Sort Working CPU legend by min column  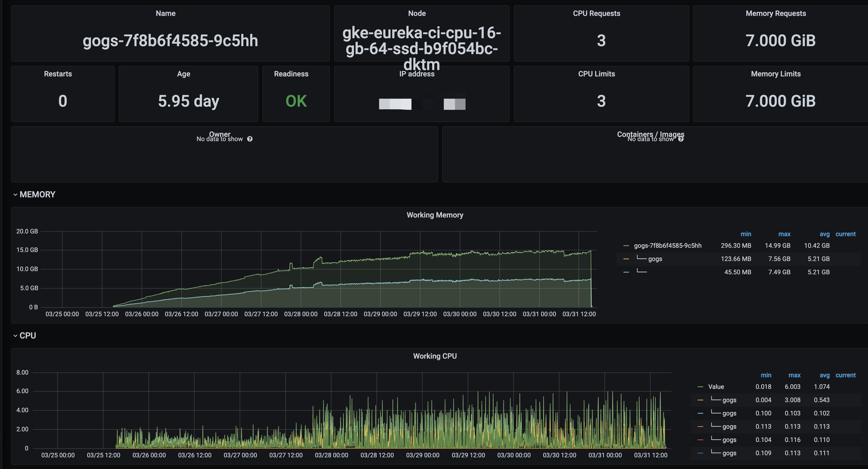[766, 375]
